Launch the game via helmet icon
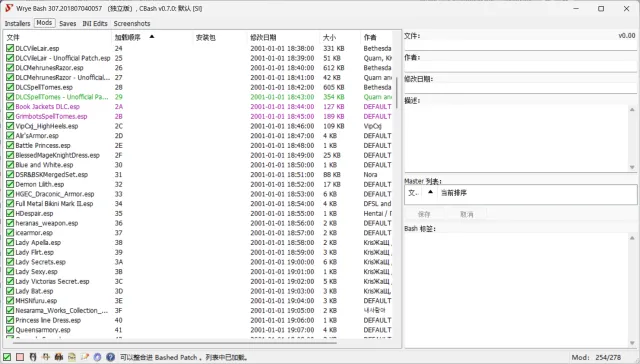Screen dimensions: 640x364 pos(33,357)
